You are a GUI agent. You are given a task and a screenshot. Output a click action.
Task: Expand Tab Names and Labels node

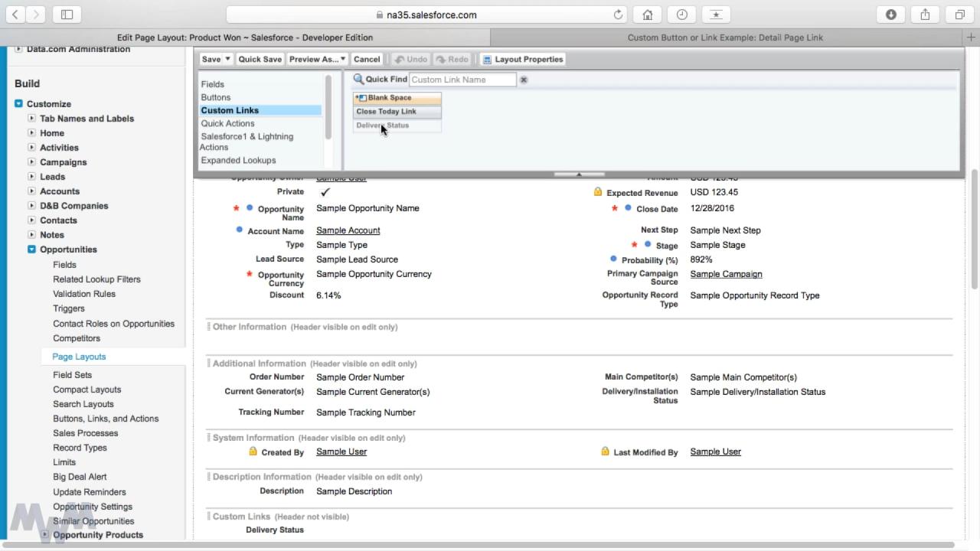click(31, 118)
